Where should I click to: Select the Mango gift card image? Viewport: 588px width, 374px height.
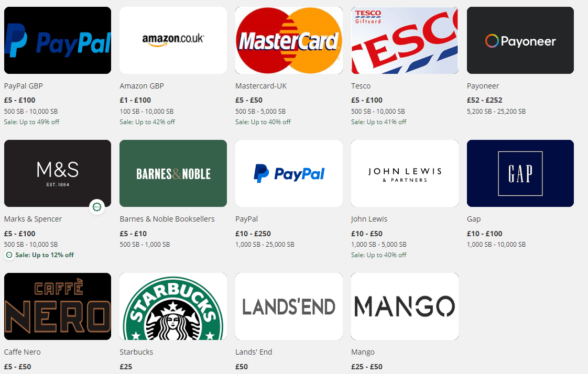click(405, 306)
